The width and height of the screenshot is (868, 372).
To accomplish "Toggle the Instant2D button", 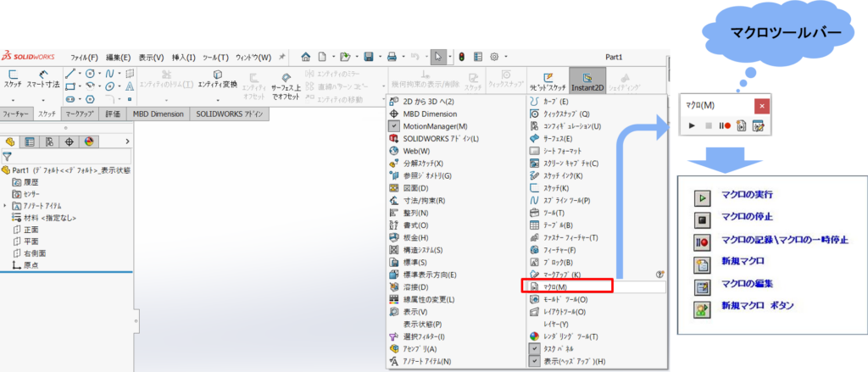I will pos(587,81).
